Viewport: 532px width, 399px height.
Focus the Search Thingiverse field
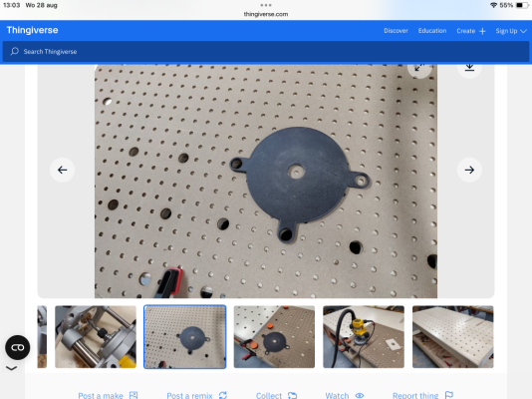(x=266, y=52)
